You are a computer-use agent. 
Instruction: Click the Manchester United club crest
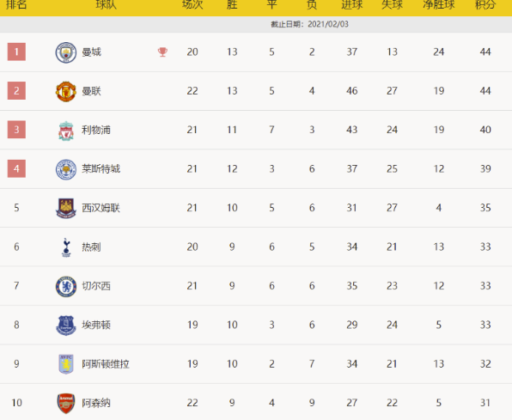66,91
